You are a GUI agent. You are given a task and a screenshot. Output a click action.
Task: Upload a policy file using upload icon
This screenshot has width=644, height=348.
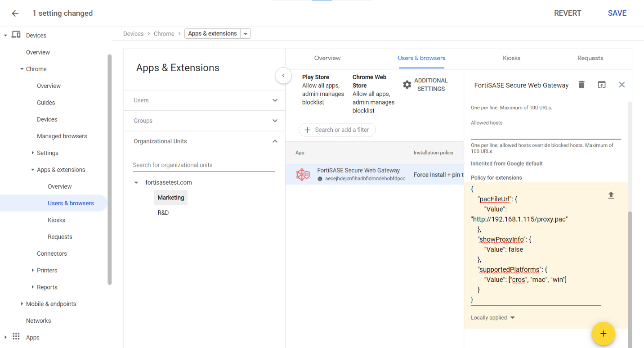[x=611, y=195]
